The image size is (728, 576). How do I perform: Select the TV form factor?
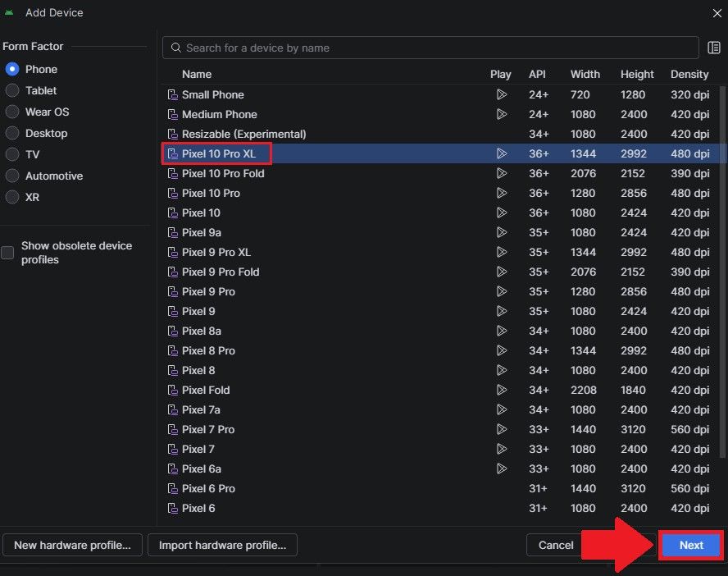coord(12,155)
